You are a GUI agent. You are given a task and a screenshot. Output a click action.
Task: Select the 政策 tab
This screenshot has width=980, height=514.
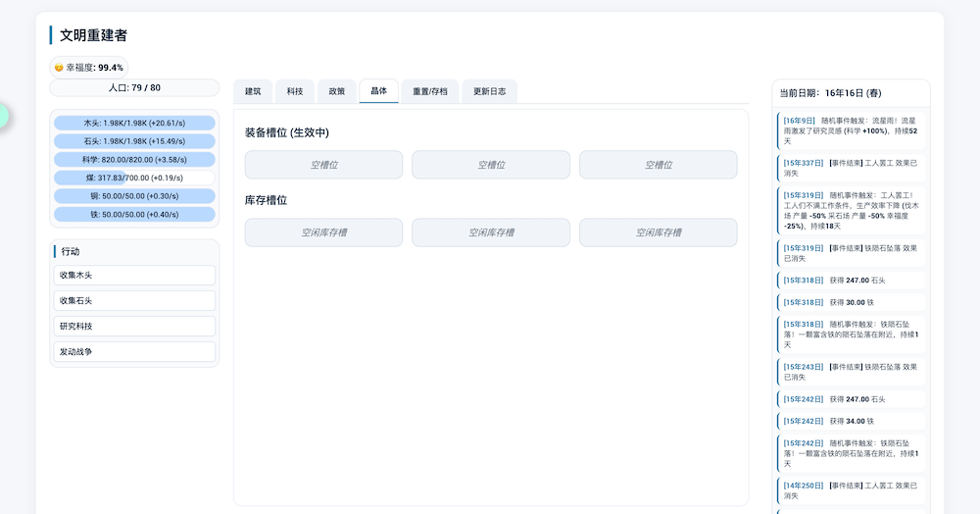point(337,91)
